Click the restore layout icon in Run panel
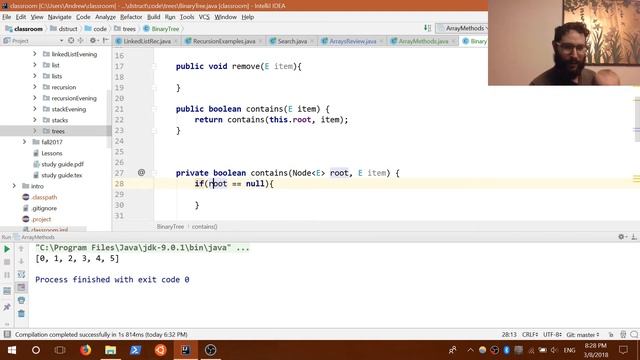The width and height of the screenshot is (640, 360). 7,291
